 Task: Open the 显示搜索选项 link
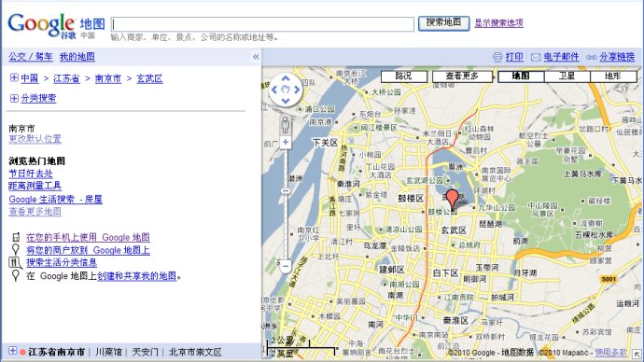click(x=499, y=23)
